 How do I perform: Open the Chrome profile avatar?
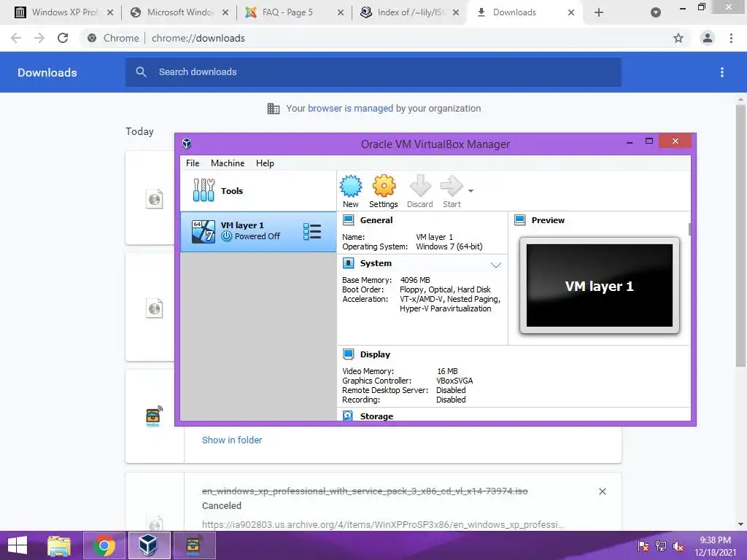708,38
